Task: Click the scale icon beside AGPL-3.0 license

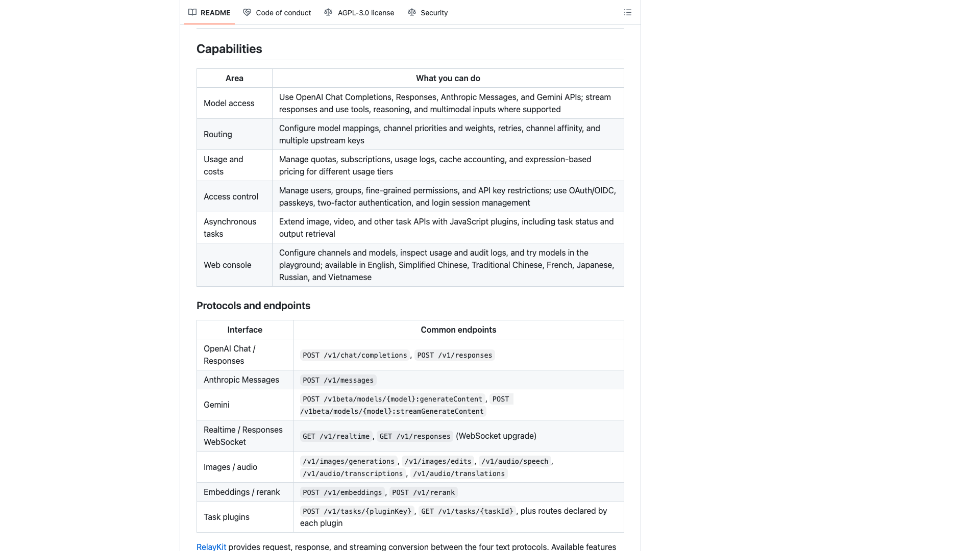Action: 328,12
